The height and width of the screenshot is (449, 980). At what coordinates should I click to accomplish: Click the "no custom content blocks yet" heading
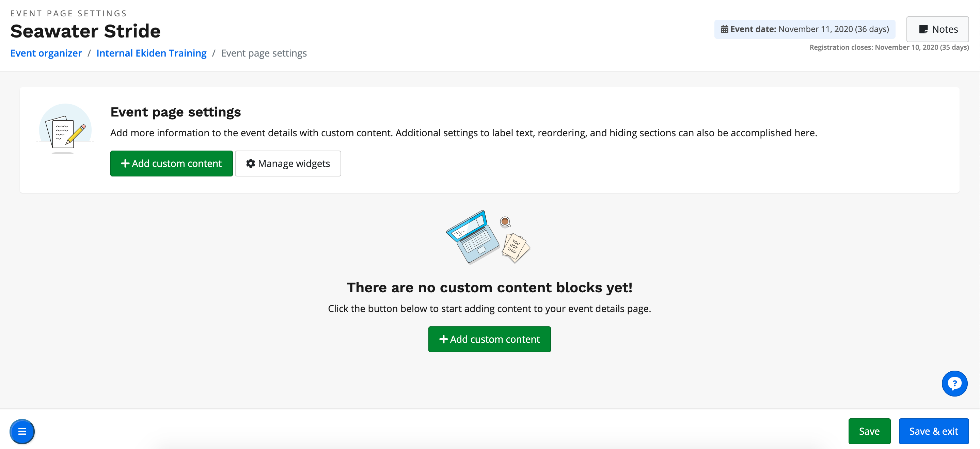(489, 287)
